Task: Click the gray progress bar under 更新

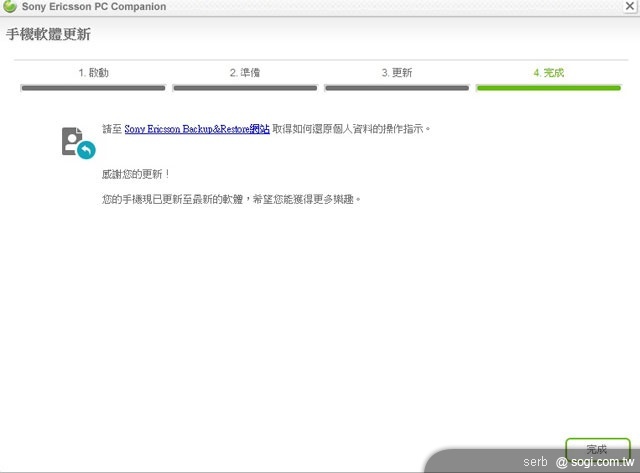Action: point(397,88)
